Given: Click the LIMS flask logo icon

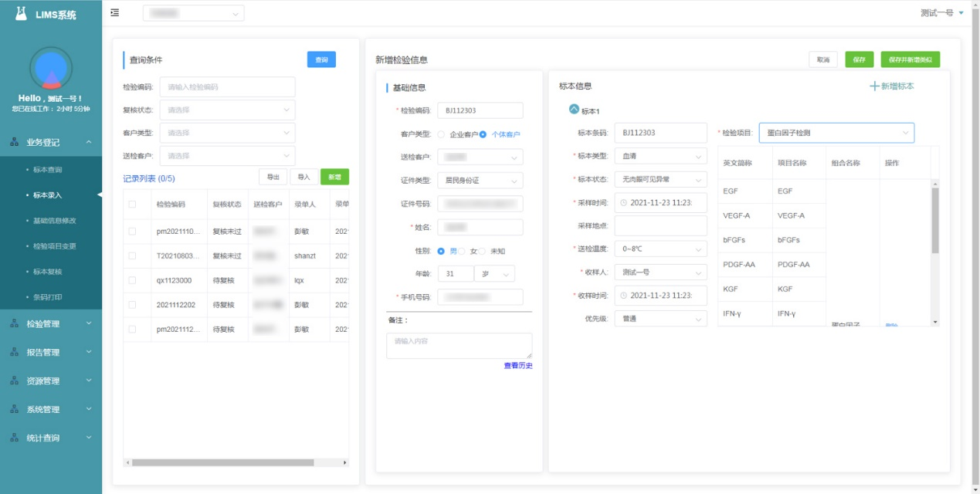Looking at the screenshot, I should pyautogui.click(x=21, y=14).
